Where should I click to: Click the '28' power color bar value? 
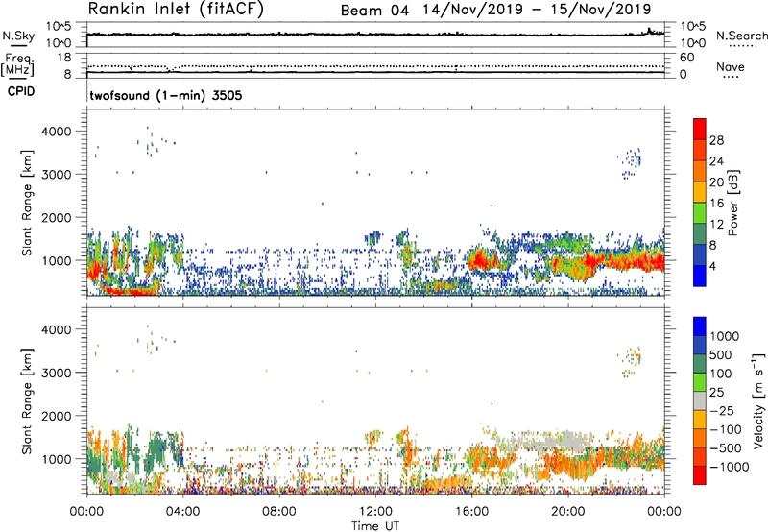tap(716, 140)
